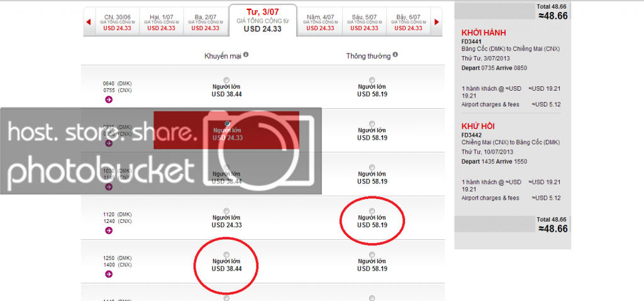Click purple flight details icon for 0640 flight
Screen dimensions: 644x301
109,99
